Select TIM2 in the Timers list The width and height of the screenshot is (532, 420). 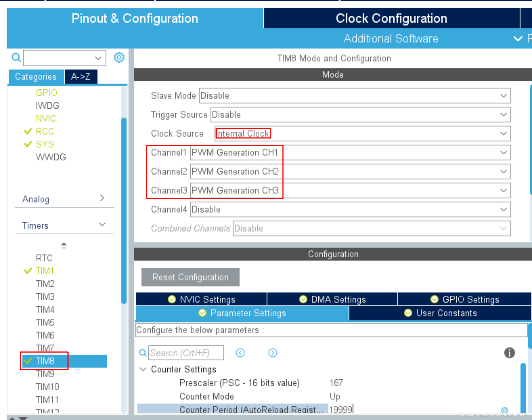[x=45, y=284]
